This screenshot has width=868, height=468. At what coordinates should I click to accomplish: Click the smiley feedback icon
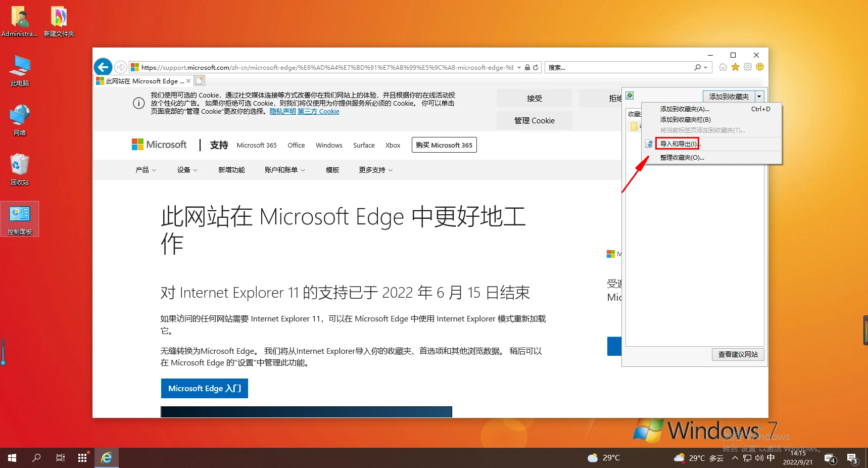point(760,67)
